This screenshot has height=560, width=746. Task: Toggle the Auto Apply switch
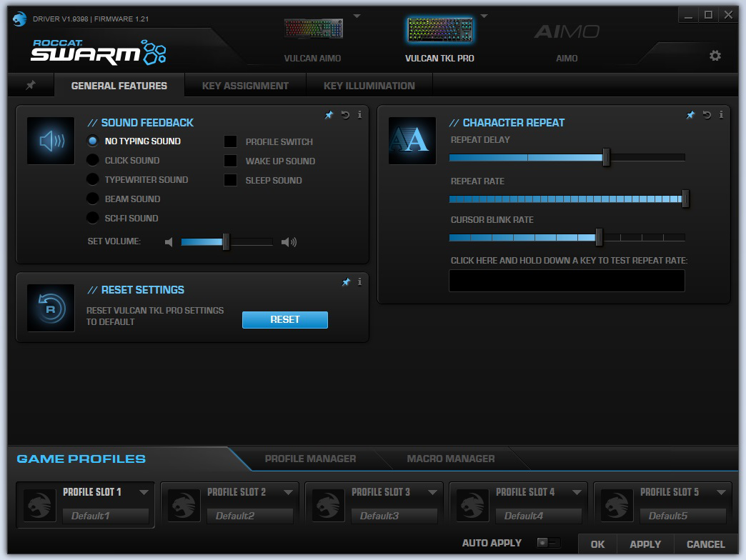coord(549,544)
